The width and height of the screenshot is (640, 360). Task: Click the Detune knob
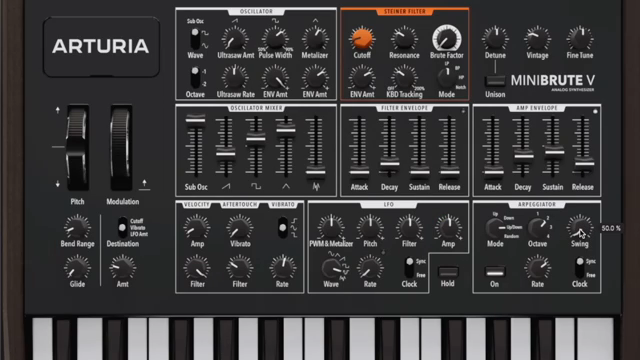[x=495, y=39]
